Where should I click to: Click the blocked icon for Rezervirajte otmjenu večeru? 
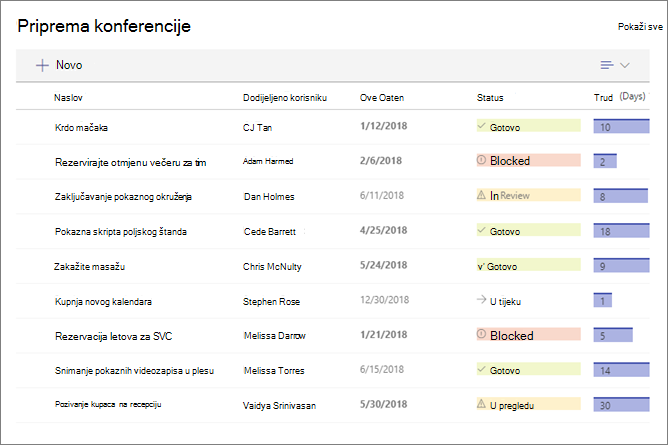pos(481,160)
